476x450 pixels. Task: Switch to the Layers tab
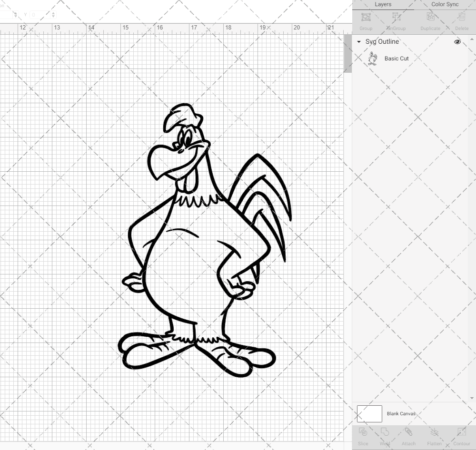point(383,5)
